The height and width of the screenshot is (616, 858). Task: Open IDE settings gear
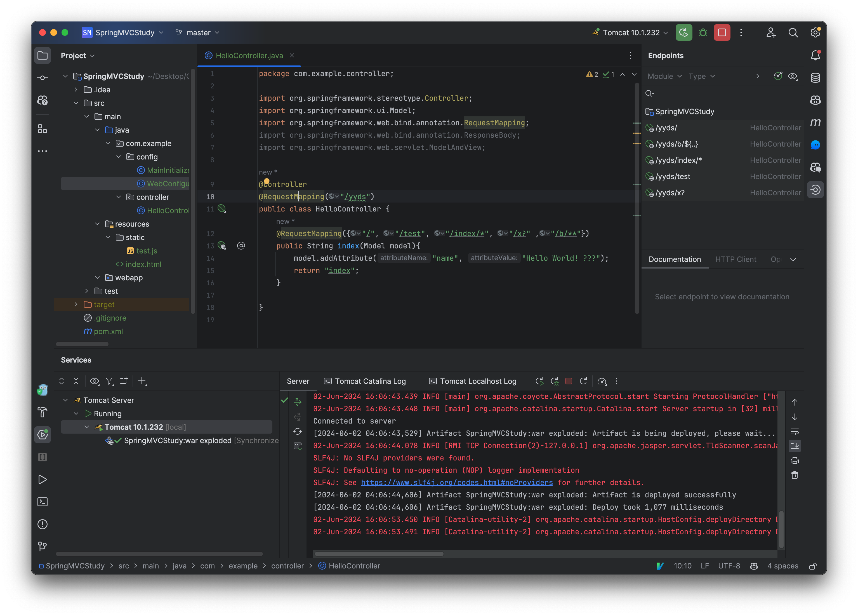point(815,32)
